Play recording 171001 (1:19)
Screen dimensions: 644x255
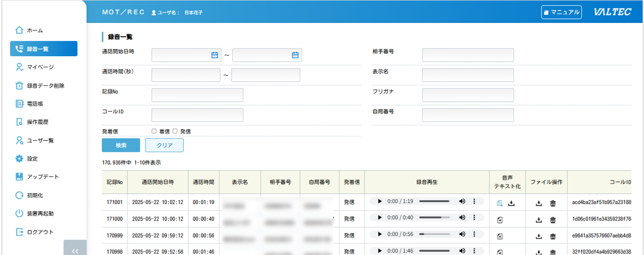click(x=380, y=202)
